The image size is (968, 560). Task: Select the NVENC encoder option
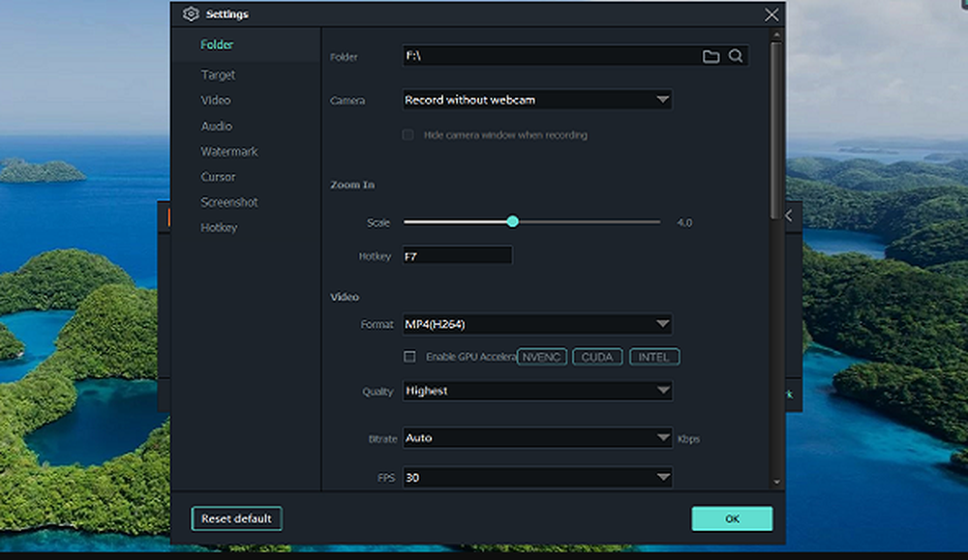[x=542, y=357]
